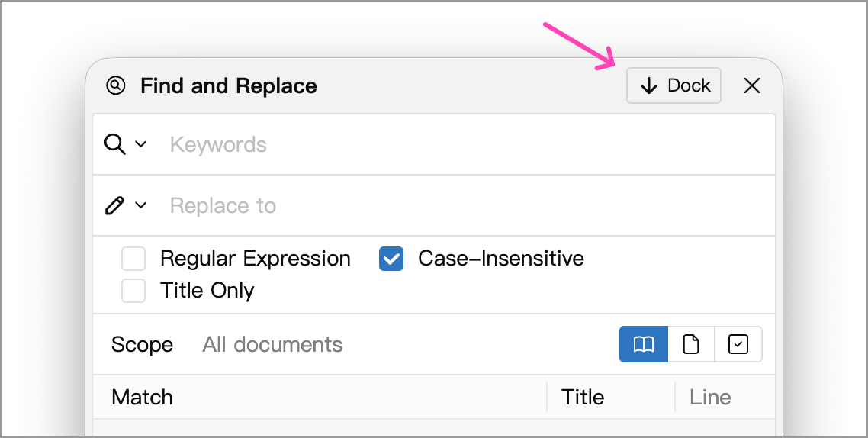The width and height of the screenshot is (868, 438).
Task: Tick the Title Only checkbox
Action: (x=133, y=291)
